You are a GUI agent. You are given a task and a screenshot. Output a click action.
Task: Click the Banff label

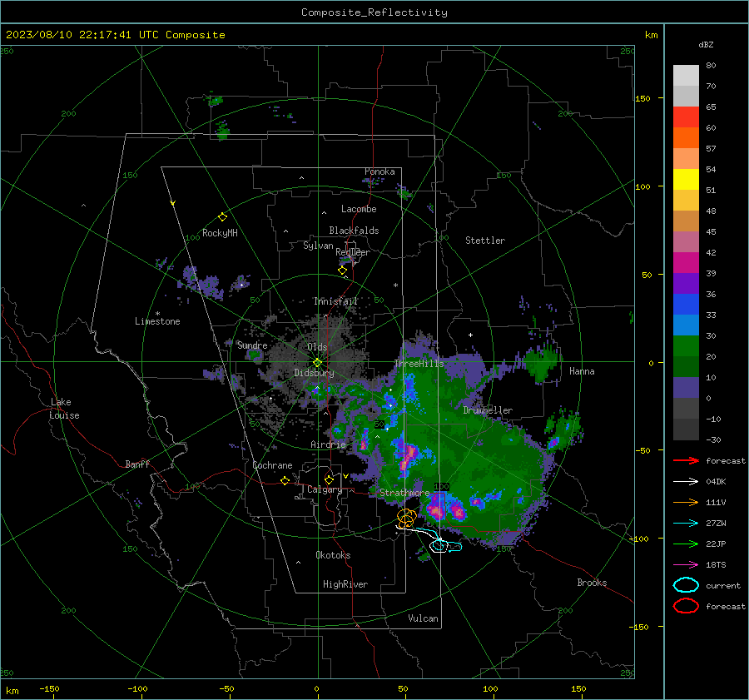click(137, 464)
